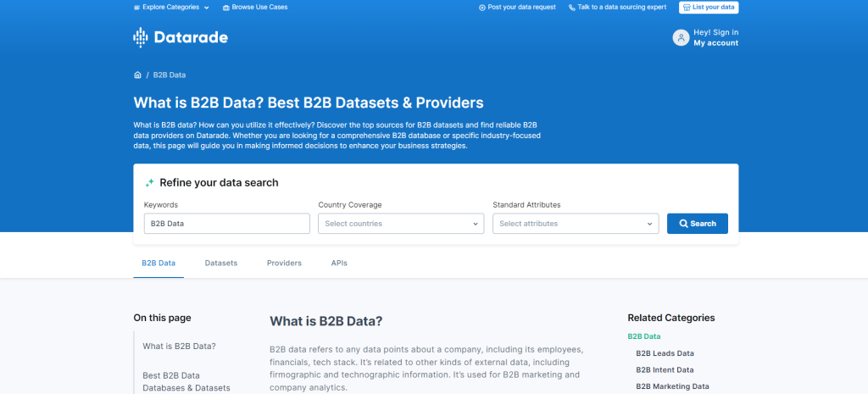Click the Country Coverage dropdown arrow
Image resolution: width=868 pixels, height=394 pixels.
[x=475, y=225]
